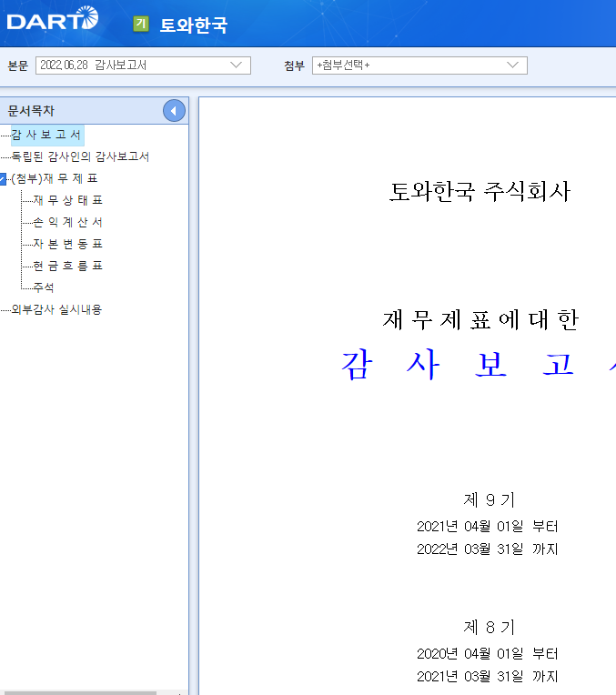This screenshot has height=695, width=616.
Task: Open the 본문 document dropdown
Action: (143, 65)
